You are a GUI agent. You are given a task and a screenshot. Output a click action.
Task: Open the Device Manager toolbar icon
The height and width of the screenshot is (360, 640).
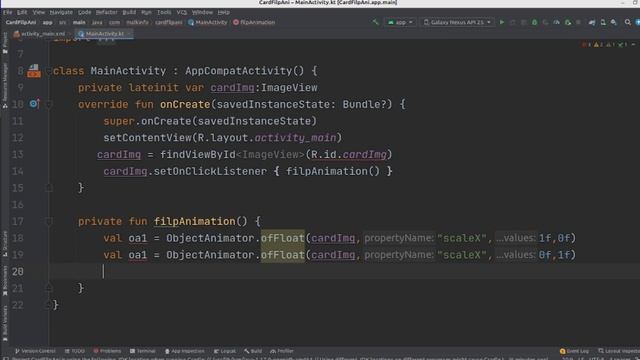point(603,22)
